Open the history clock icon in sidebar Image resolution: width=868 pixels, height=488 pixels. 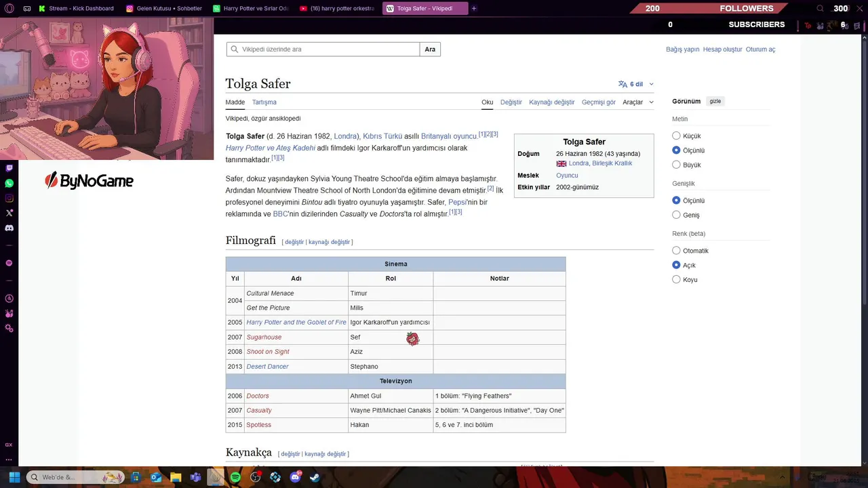point(9,298)
